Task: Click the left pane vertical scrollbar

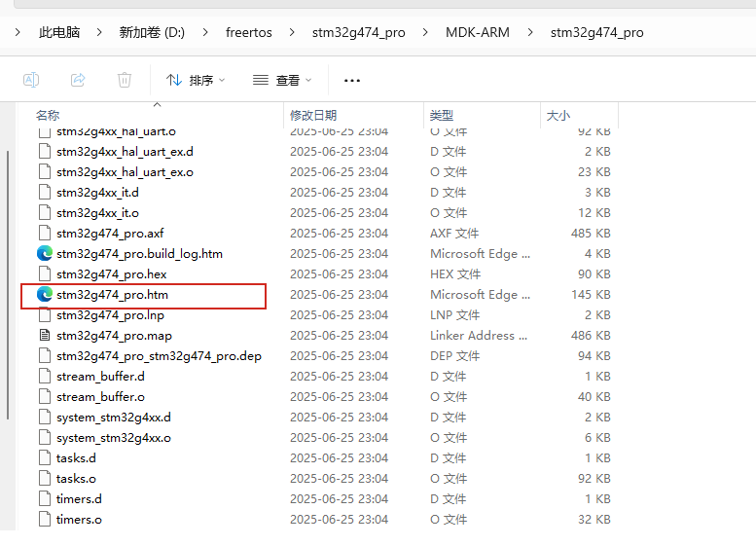Action: (x=7, y=285)
